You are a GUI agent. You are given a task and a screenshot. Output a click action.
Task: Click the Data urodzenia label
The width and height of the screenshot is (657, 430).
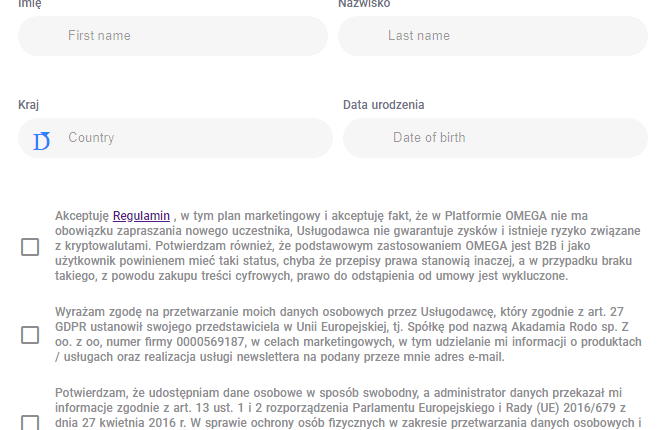(x=384, y=105)
